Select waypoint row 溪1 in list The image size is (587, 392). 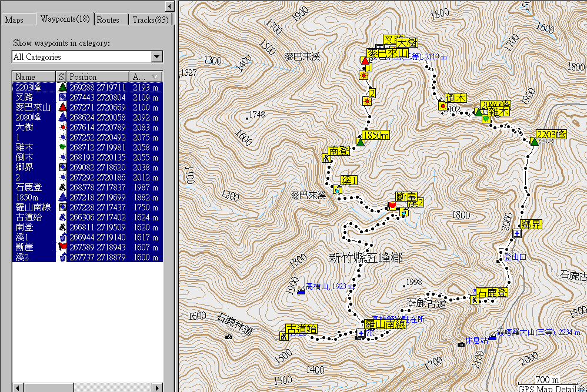coord(88,237)
